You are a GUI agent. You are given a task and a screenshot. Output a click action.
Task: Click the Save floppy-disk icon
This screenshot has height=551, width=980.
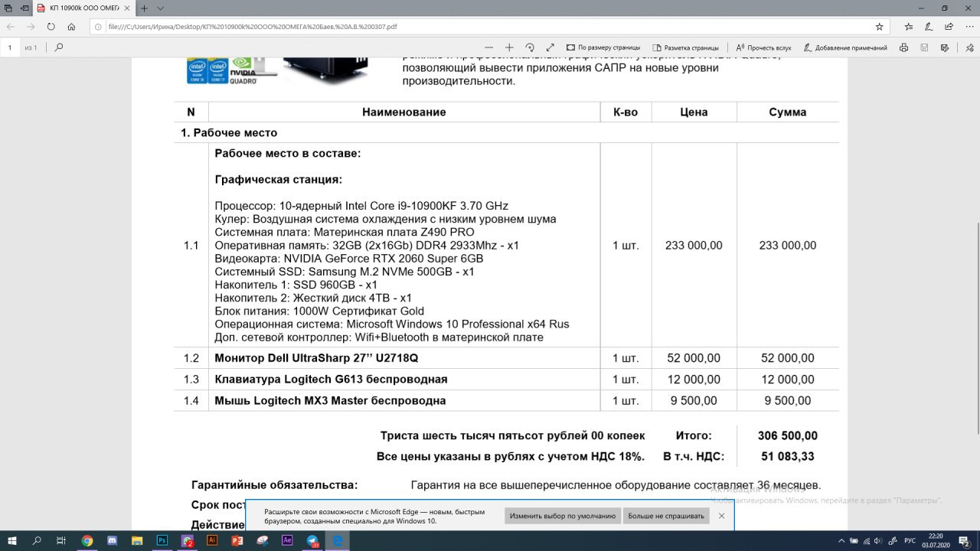pos(924,47)
